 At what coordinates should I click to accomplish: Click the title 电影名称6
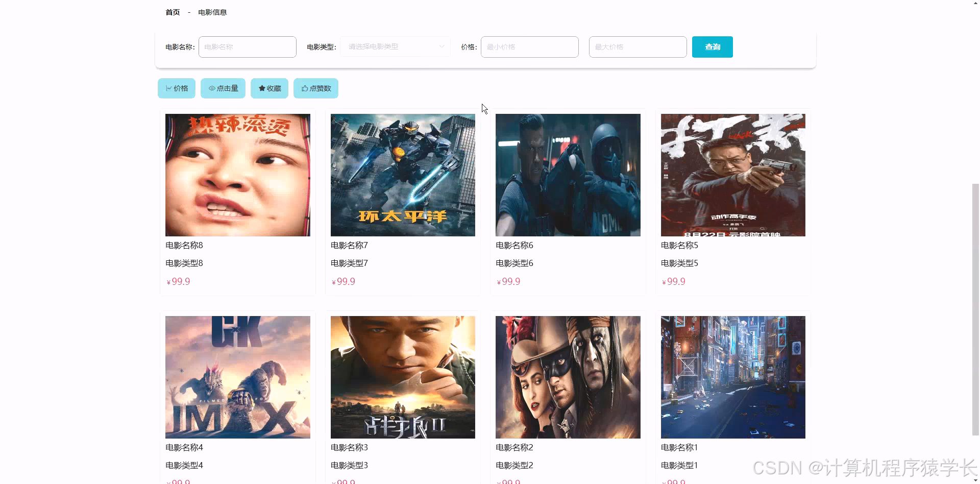pyautogui.click(x=514, y=246)
